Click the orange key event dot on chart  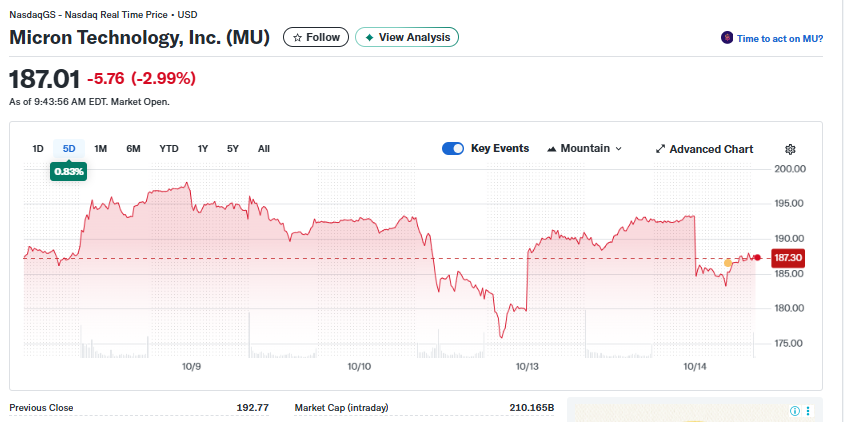pos(727,262)
